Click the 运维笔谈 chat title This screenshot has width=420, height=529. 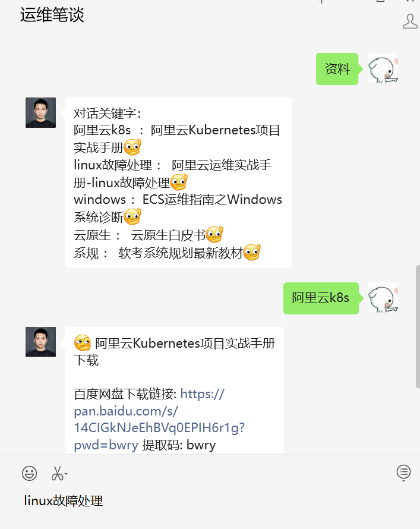(52, 15)
